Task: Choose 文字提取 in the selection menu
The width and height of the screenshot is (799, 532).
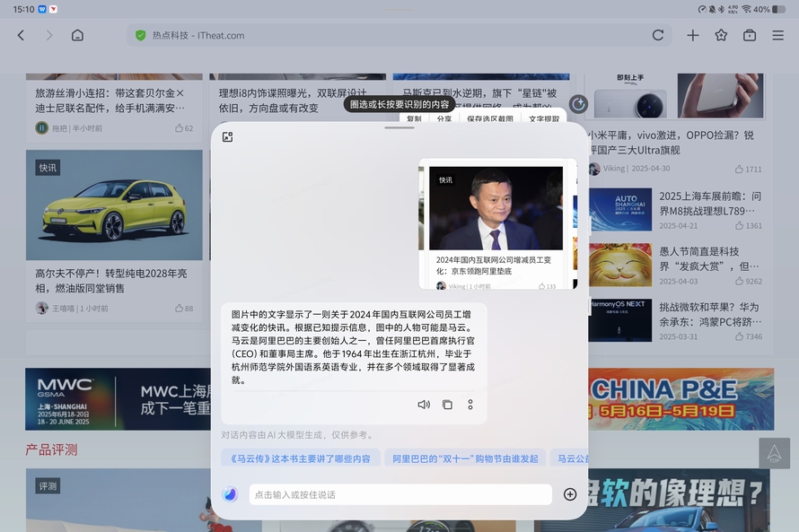Action: pyautogui.click(x=544, y=118)
